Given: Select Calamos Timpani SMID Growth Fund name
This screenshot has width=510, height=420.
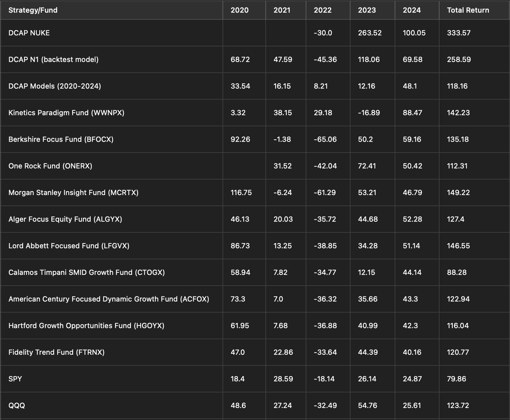Looking at the screenshot, I should (86, 272).
